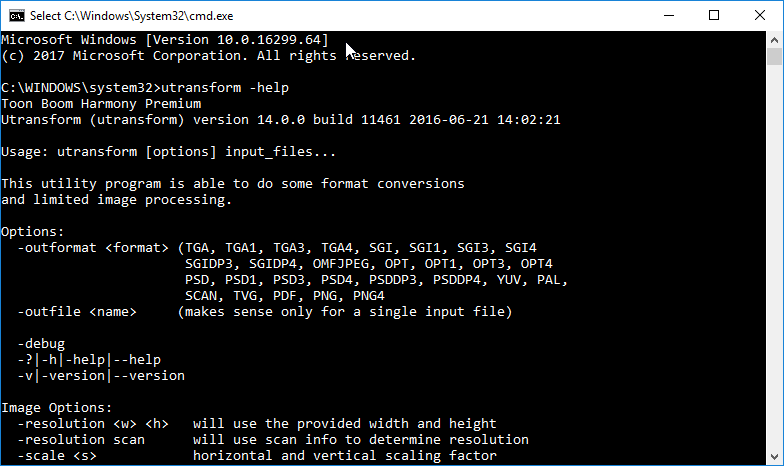784x466 pixels.
Task: Close the cmd.exe window
Action: (x=760, y=15)
